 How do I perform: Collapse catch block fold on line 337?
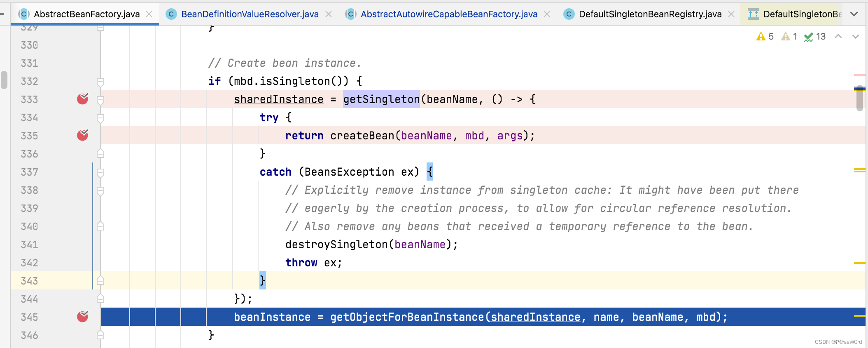(x=100, y=172)
